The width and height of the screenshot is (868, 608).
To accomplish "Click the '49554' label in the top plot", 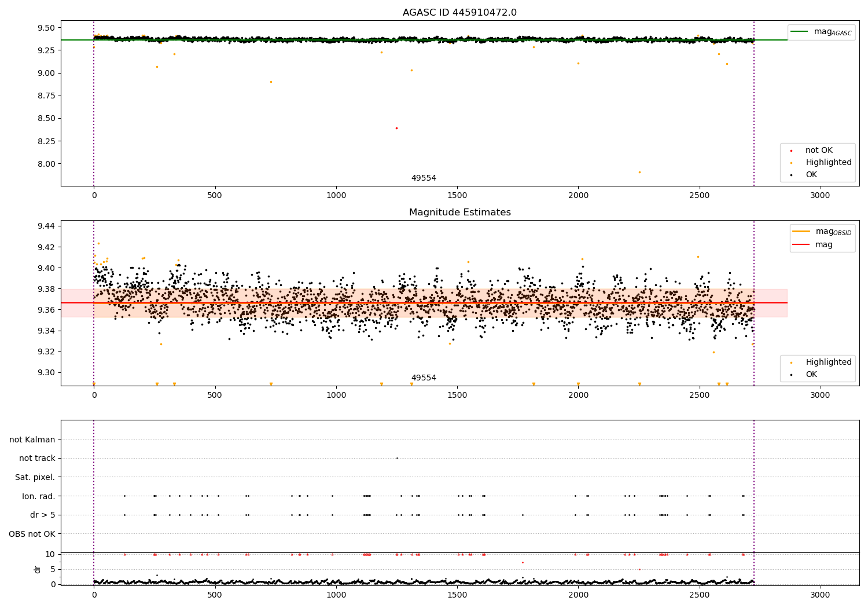I will 424,178.
